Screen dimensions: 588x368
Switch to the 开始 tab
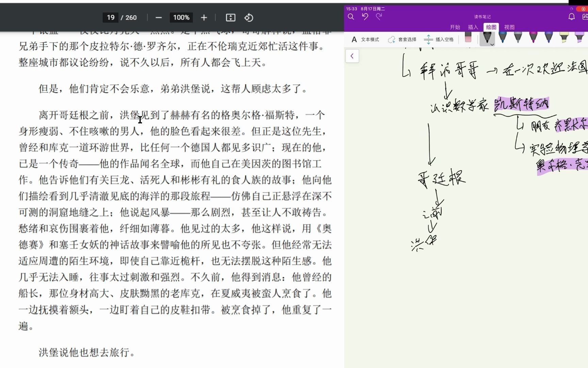click(455, 27)
